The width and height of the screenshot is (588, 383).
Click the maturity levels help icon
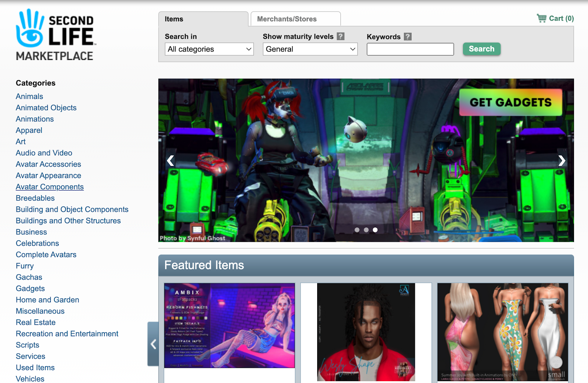[341, 36]
